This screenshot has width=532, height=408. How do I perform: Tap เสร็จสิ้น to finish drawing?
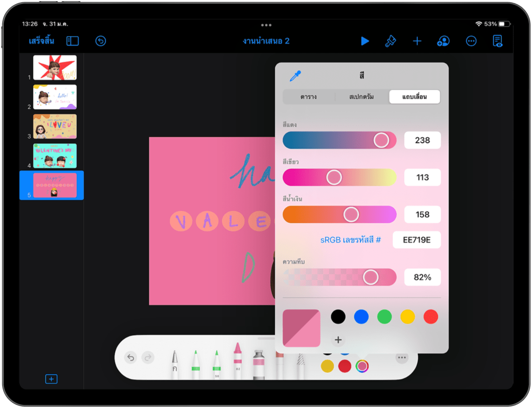coord(42,41)
